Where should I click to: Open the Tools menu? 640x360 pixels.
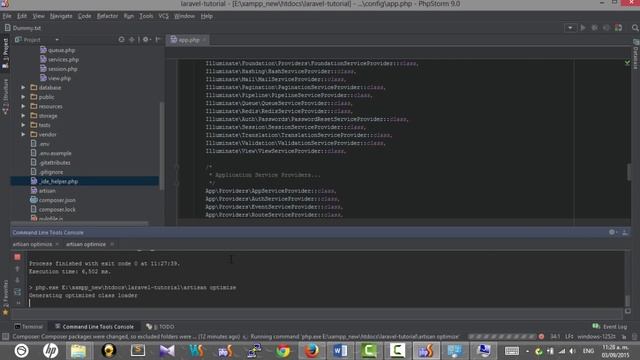click(146, 16)
